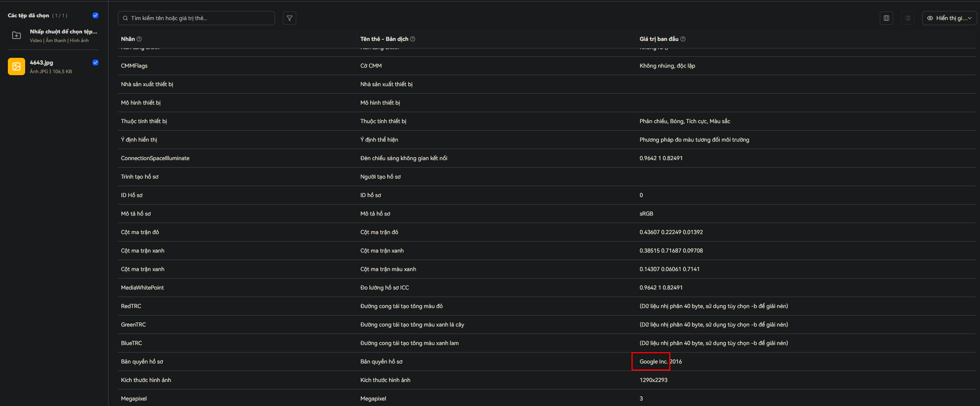
Task: Click the Giá trị ban đầu column header
Action: [659, 39]
